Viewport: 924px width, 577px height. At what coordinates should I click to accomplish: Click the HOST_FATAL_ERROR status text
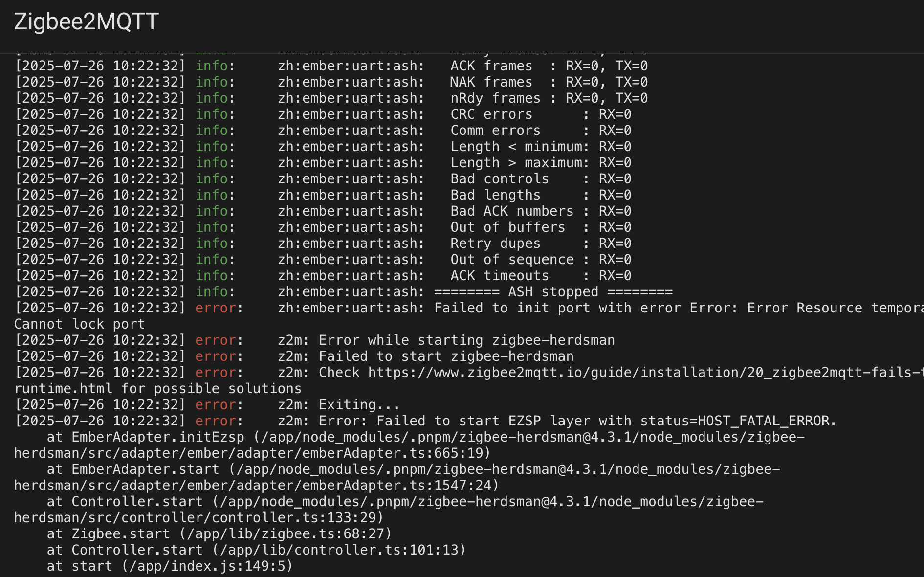pyautogui.click(x=766, y=421)
